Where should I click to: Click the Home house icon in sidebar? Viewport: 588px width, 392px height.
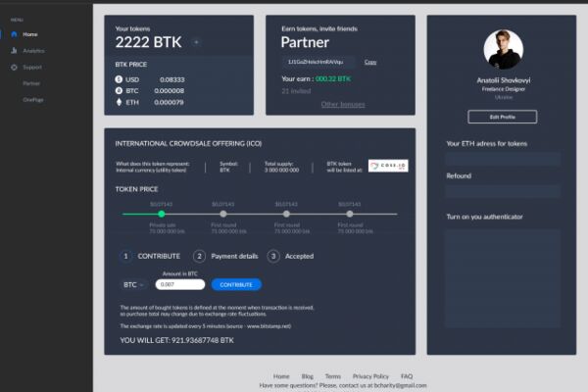coord(15,34)
